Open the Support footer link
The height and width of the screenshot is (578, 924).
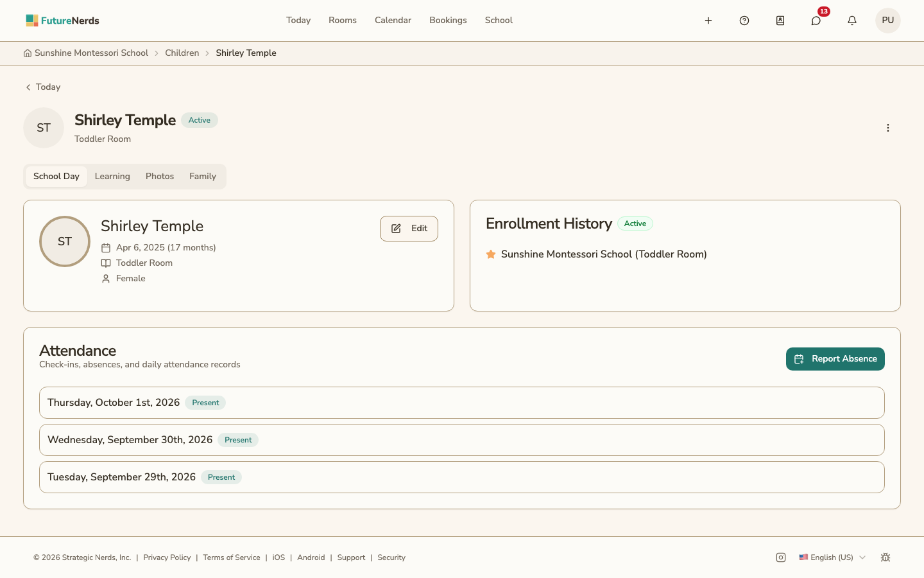pos(351,557)
